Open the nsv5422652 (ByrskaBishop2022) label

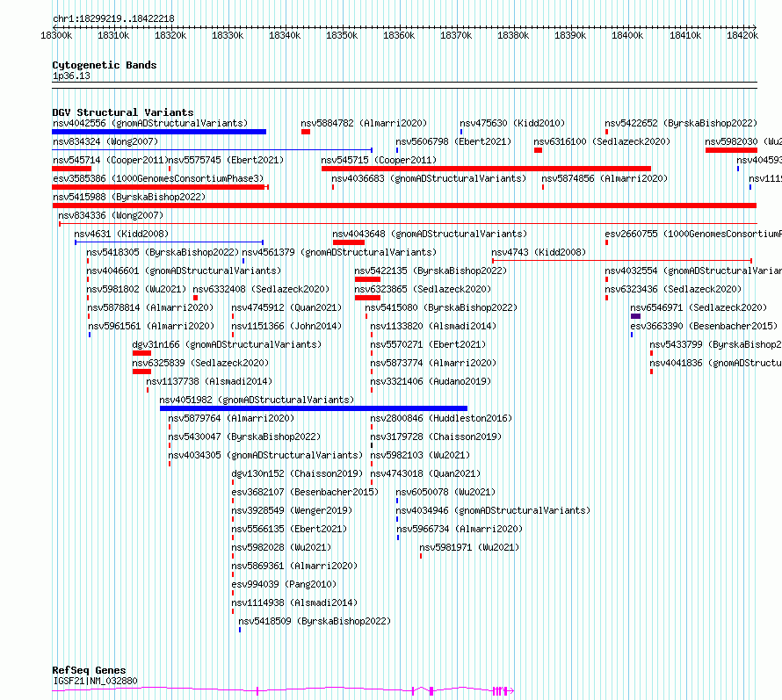pyautogui.click(x=681, y=123)
